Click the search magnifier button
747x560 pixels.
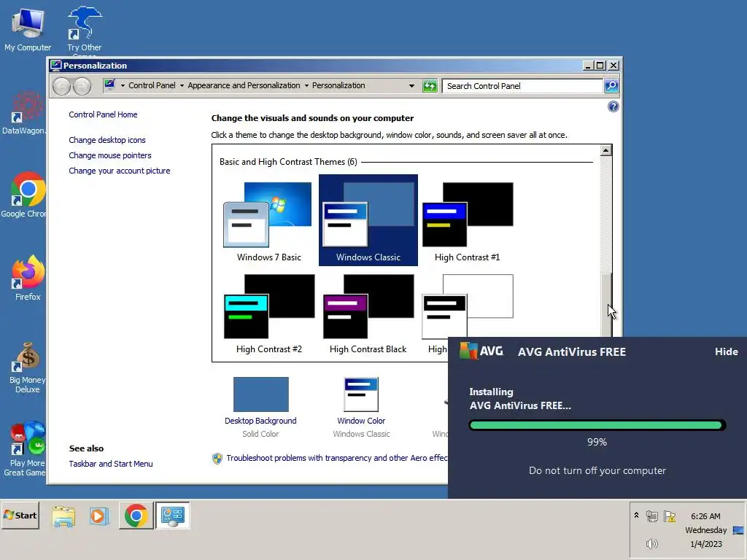(611, 86)
